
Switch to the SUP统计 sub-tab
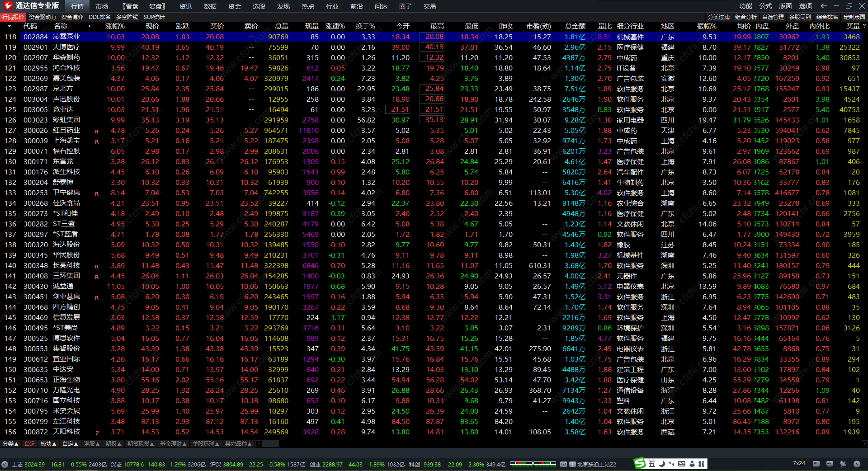(154, 17)
